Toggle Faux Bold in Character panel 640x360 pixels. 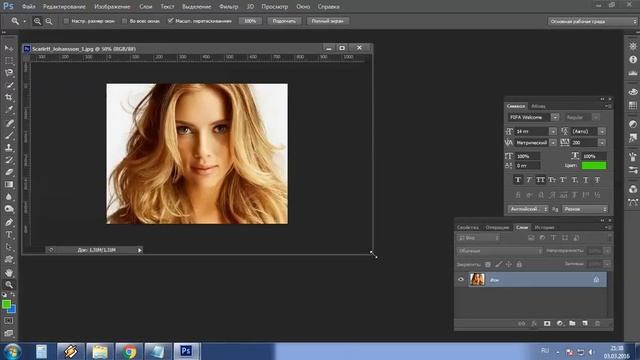click(518, 180)
